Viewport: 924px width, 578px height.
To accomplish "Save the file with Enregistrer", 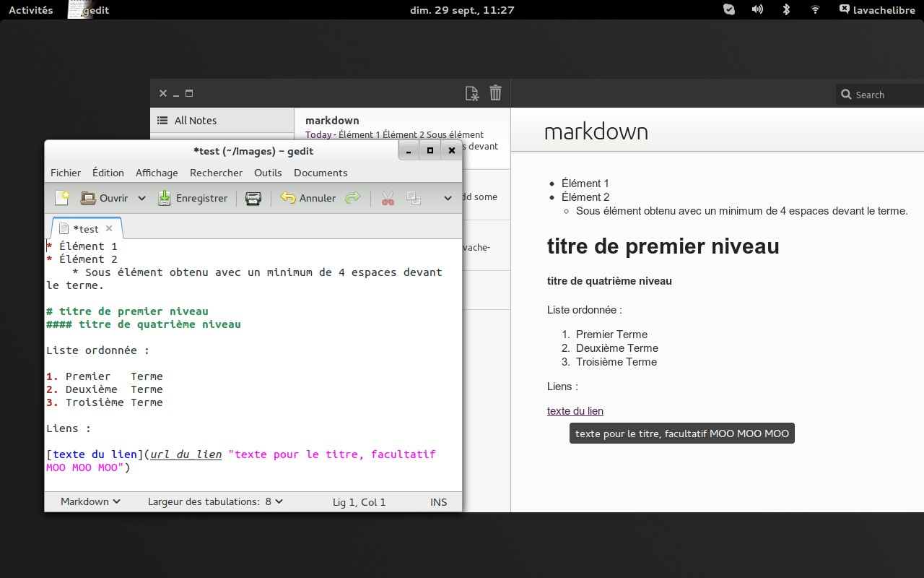I will tap(193, 197).
